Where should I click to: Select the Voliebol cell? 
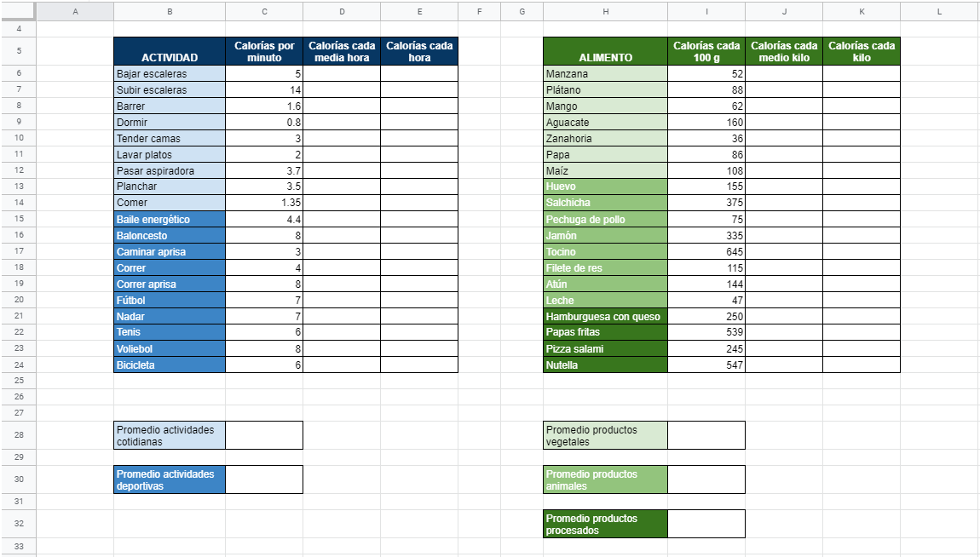point(170,348)
